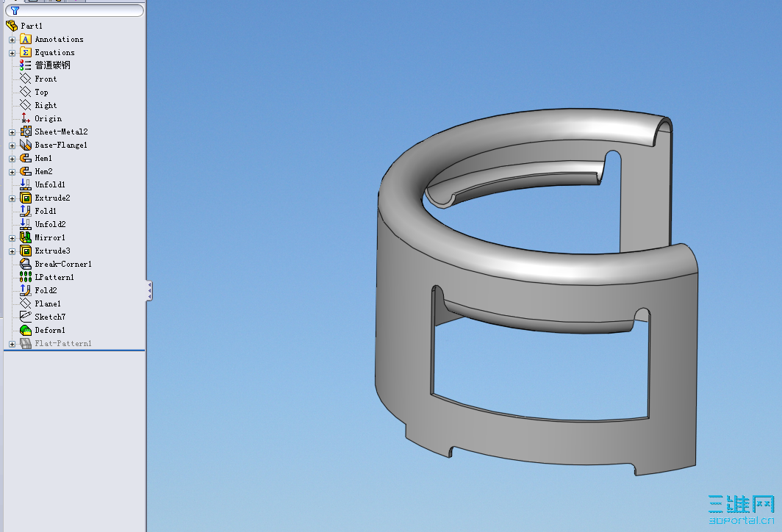Viewport: 782px width, 532px height.
Task: Select the Origin label
Action: [x=49, y=118]
